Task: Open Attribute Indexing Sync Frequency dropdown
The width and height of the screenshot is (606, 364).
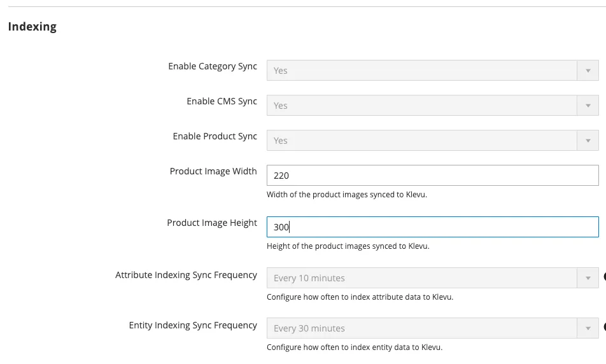Action: 432,278
